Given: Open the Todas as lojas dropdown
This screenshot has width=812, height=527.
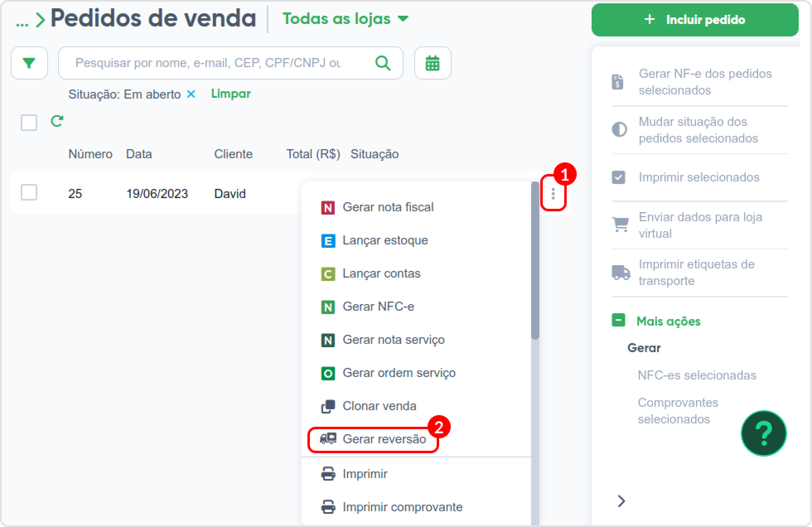Looking at the screenshot, I should (x=346, y=19).
